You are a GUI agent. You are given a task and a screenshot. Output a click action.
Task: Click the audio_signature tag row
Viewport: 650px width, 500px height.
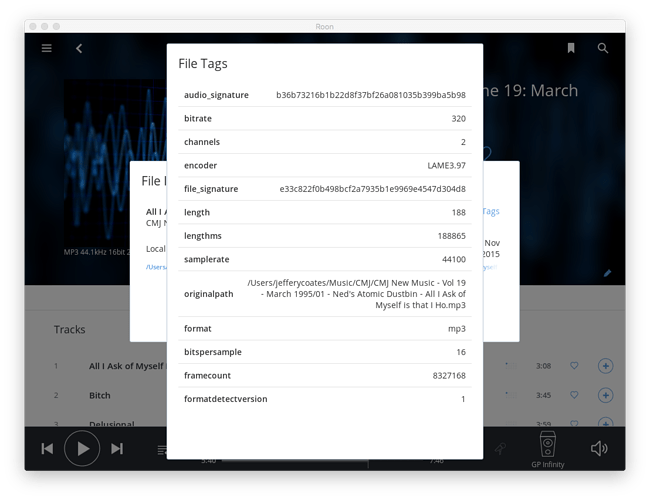coord(325,95)
